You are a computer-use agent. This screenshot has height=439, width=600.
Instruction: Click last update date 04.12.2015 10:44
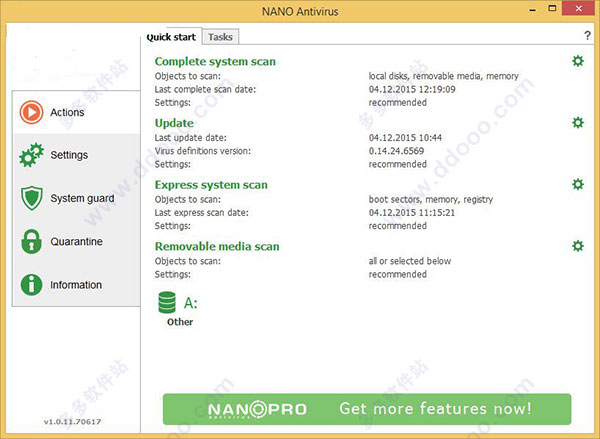[405, 137]
